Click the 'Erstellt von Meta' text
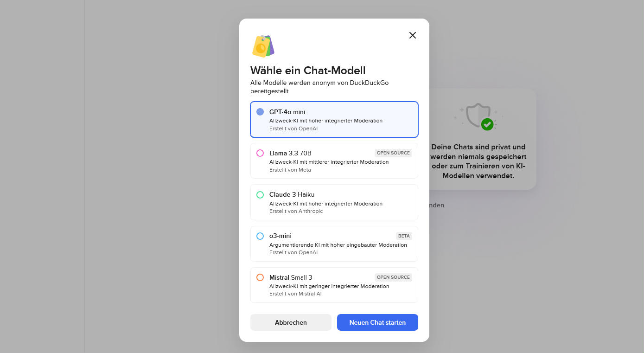This screenshot has width=644, height=353. click(x=290, y=170)
